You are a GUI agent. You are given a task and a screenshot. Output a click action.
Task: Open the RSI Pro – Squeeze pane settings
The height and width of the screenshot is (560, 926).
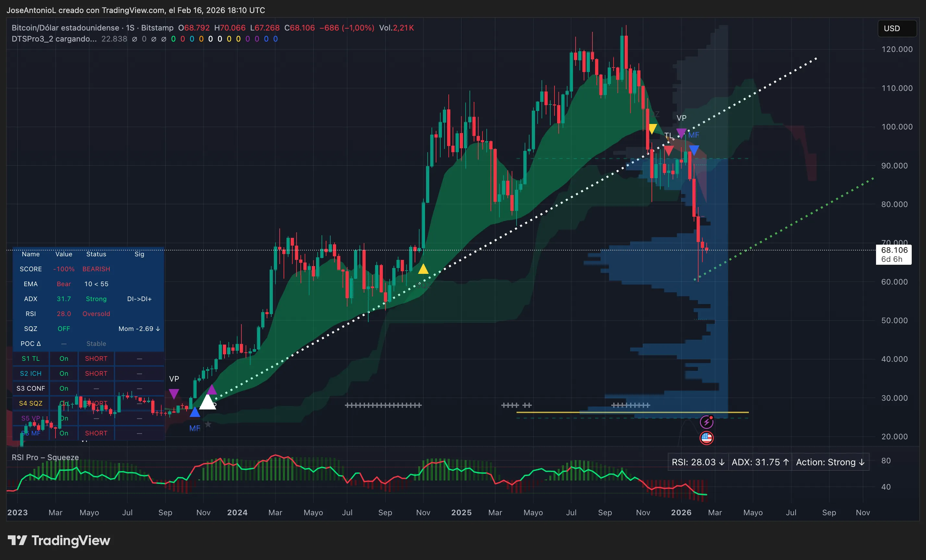click(x=45, y=457)
